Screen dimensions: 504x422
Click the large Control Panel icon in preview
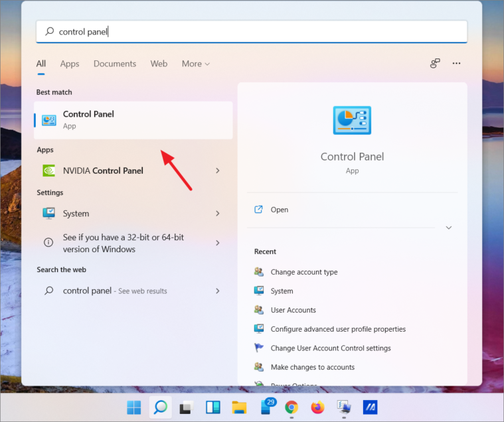click(352, 120)
